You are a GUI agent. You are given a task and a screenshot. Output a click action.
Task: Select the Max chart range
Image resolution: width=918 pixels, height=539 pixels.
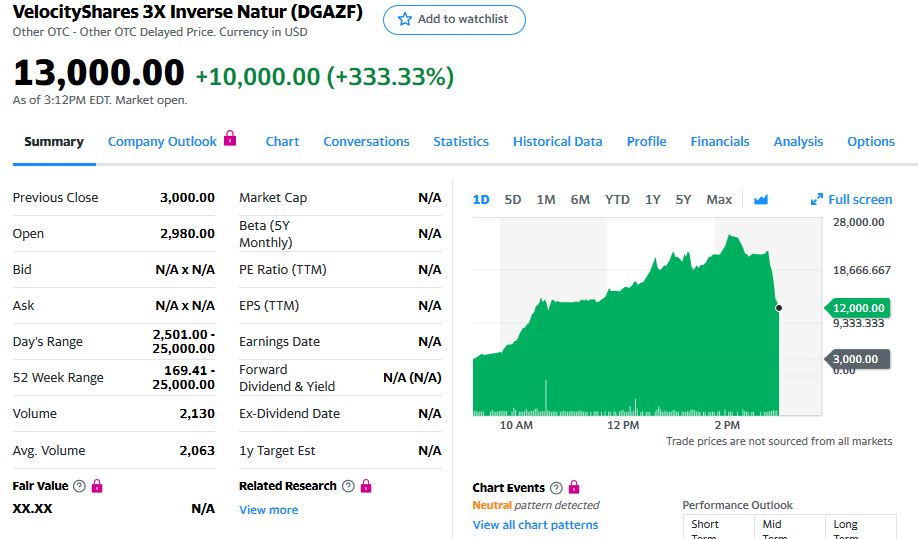[x=719, y=200]
